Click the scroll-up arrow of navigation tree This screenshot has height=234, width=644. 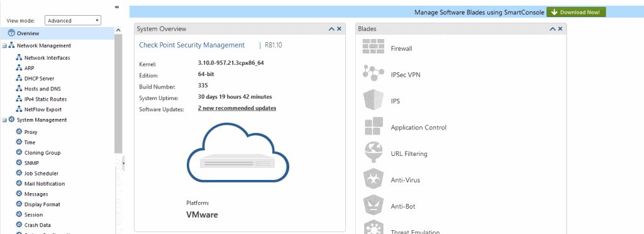(118, 30)
